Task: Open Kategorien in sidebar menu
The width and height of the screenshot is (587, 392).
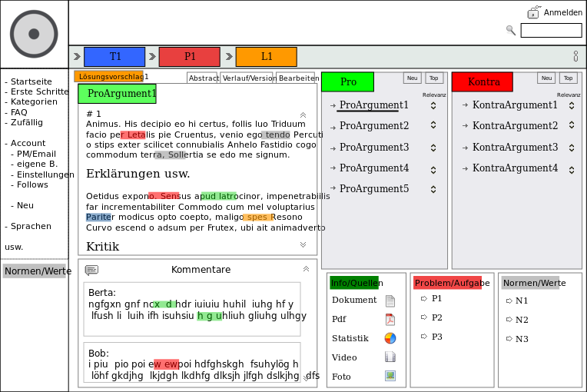Action: tap(34, 101)
